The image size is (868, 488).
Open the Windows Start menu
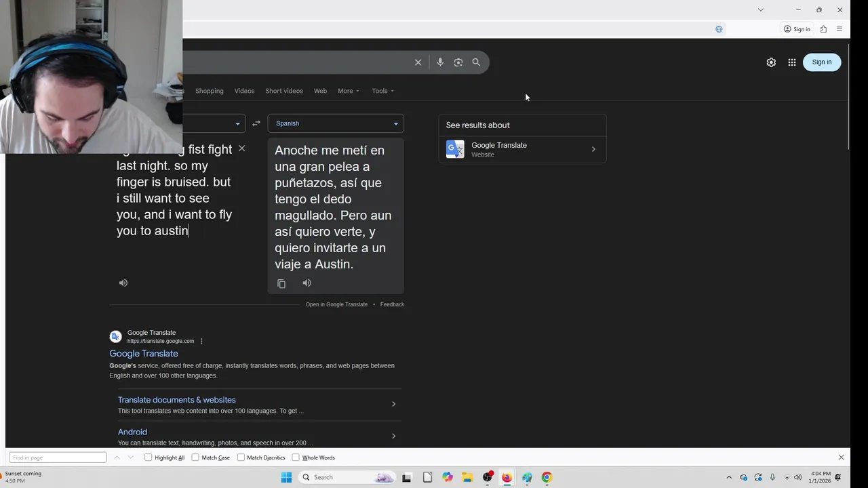(x=286, y=477)
